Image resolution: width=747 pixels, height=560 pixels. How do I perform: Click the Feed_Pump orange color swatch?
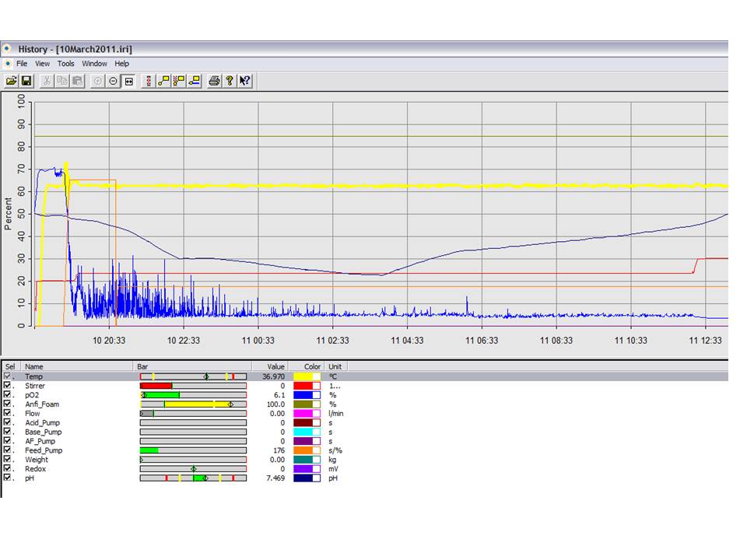[x=302, y=450]
